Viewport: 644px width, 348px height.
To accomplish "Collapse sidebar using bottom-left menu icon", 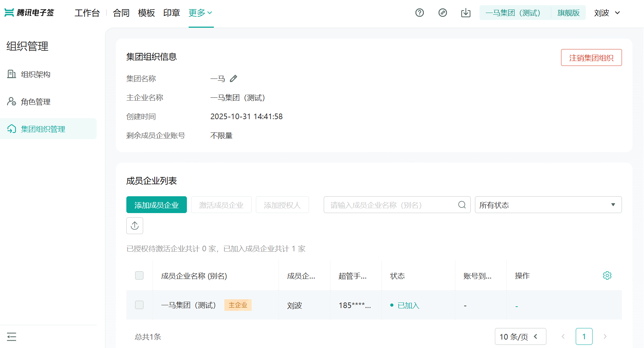I will pyautogui.click(x=12, y=337).
